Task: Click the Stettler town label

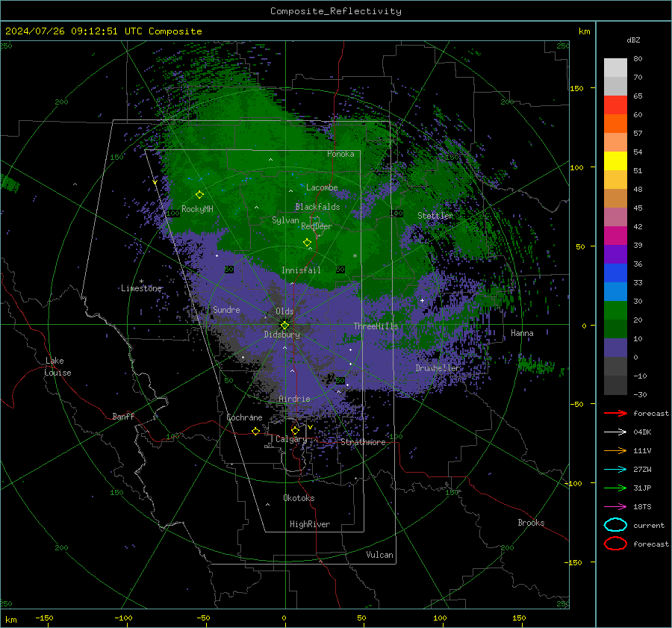Action: (x=435, y=216)
